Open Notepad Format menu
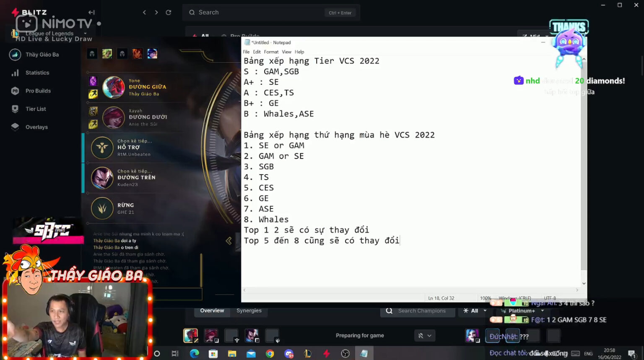This screenshot has height=360, width=644. coord(271,52)
